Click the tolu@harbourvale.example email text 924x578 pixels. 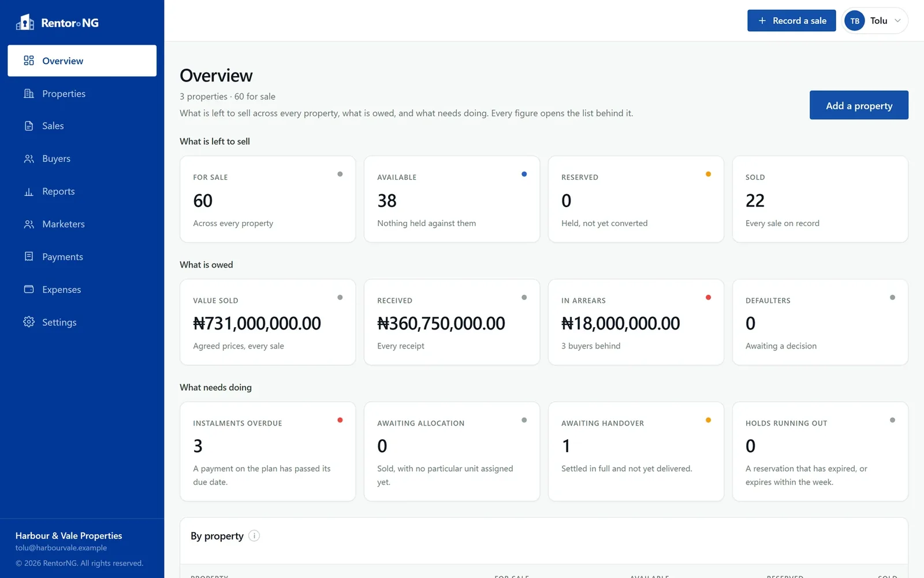(x=61, y=548)
